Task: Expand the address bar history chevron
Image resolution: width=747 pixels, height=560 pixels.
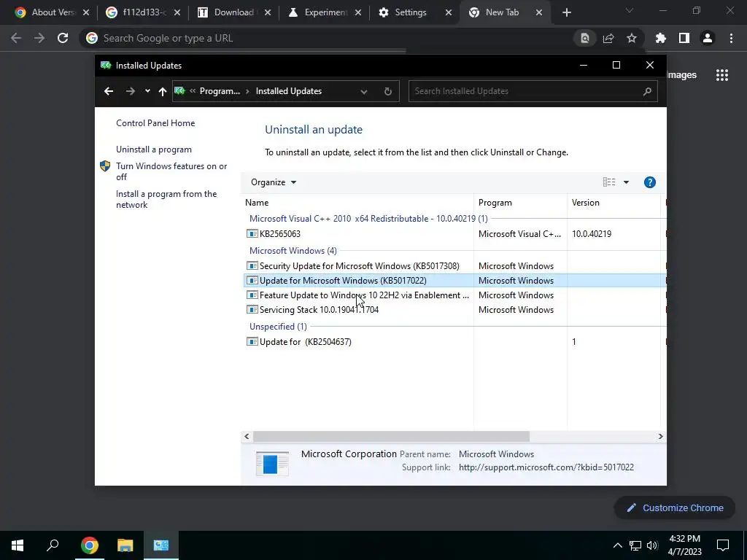Action: (x=364, y=91)
